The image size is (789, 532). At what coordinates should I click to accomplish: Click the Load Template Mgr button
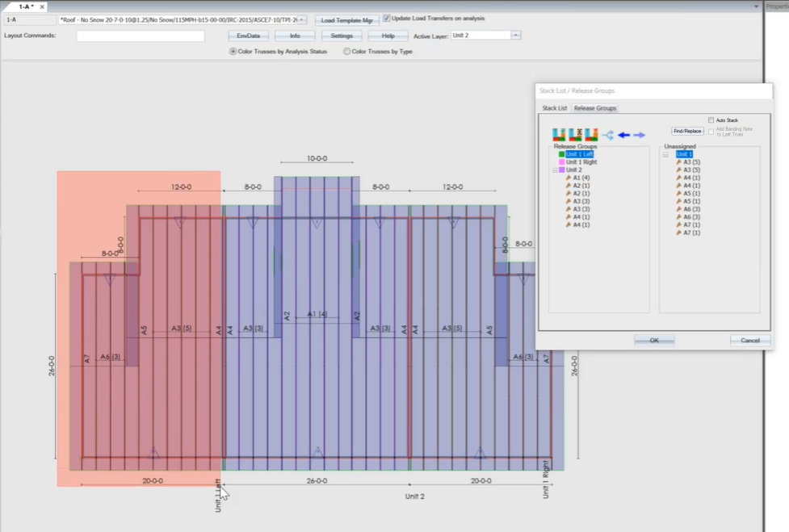(347, 20)
